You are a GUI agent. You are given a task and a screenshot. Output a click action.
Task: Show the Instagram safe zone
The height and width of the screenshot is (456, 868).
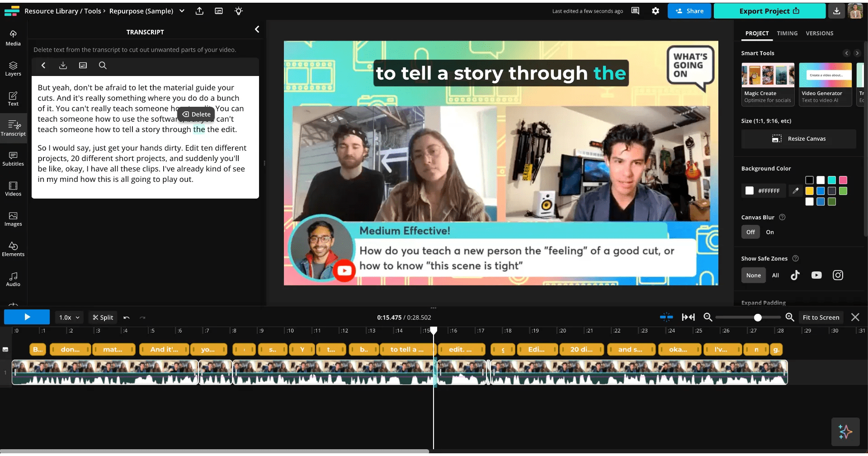(x=838, y=275)
